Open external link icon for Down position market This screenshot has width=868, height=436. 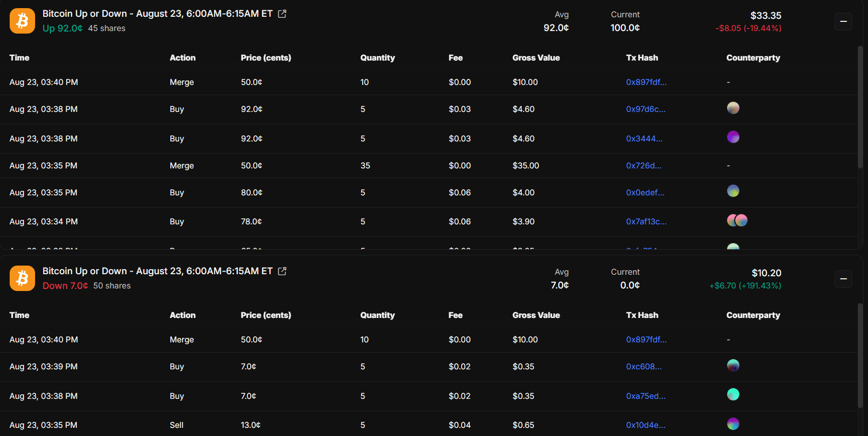[x=282, y=271]
